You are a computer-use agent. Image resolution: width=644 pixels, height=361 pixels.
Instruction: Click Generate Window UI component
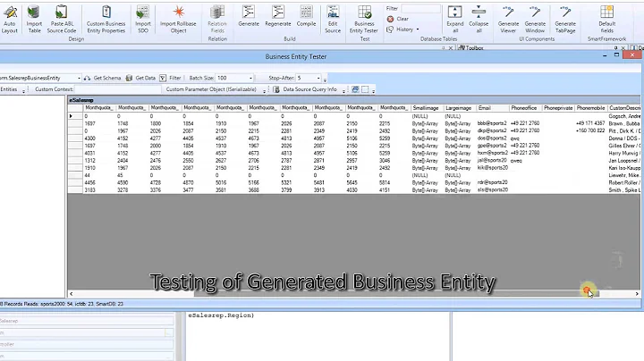tap(535, 20)
